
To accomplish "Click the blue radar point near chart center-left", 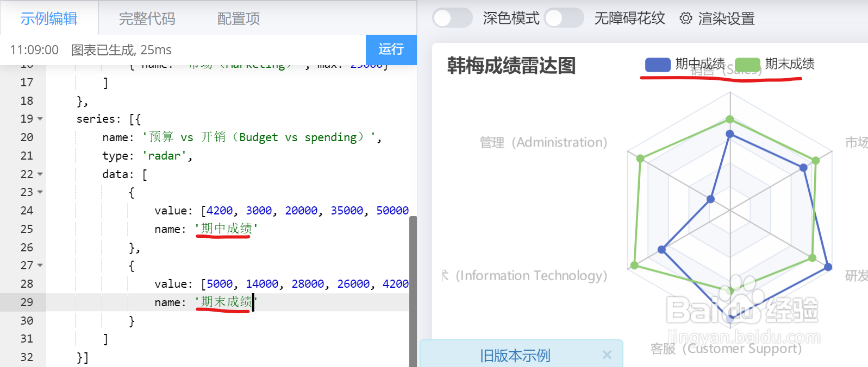I will [x=710, y=199].
